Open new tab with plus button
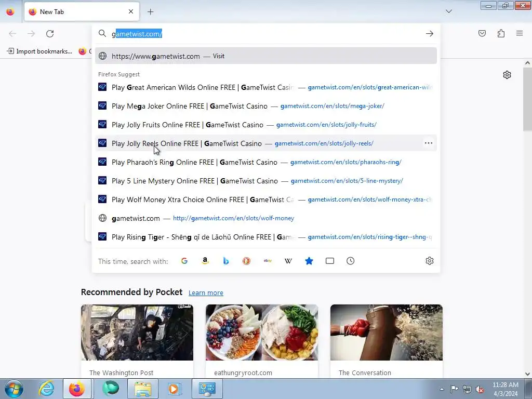The height and width of the screenshot is (399, 532). click(x=150, y=12)
